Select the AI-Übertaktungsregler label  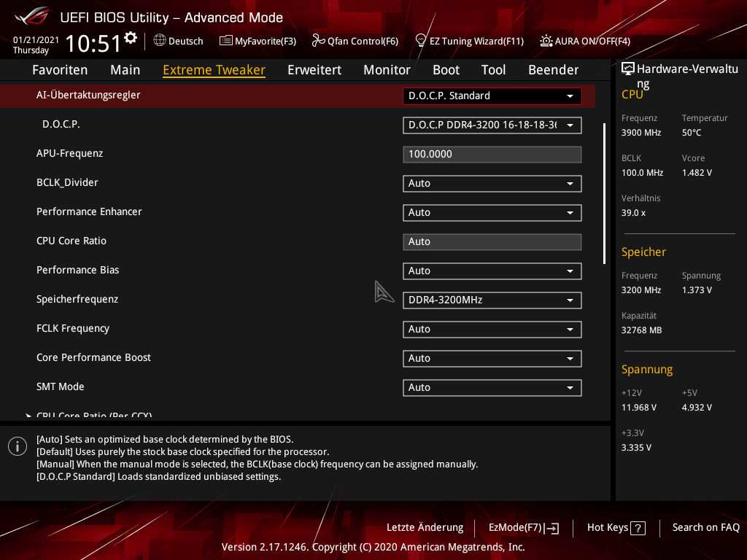pos(88,96)
